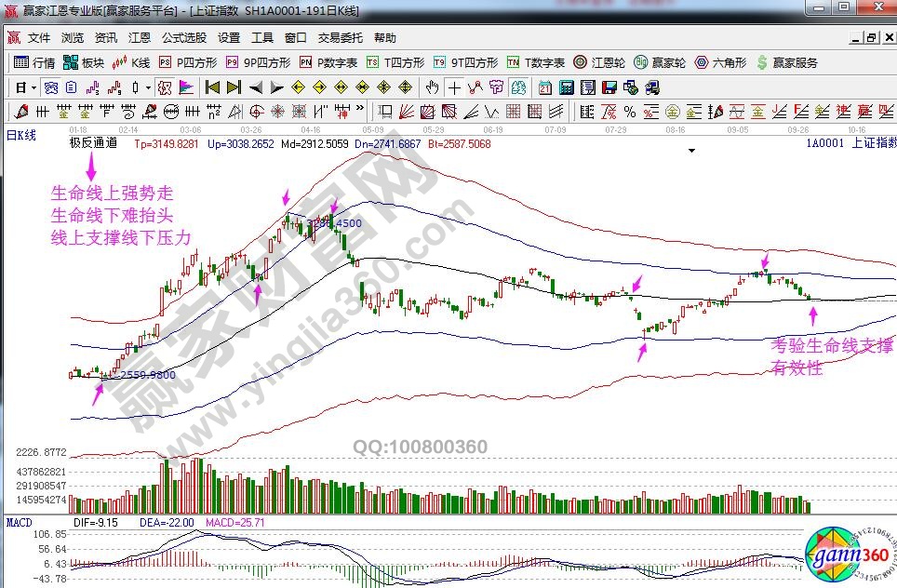Select the percent % tool in toolbar
897x588 pixels.
coord(629,112)
